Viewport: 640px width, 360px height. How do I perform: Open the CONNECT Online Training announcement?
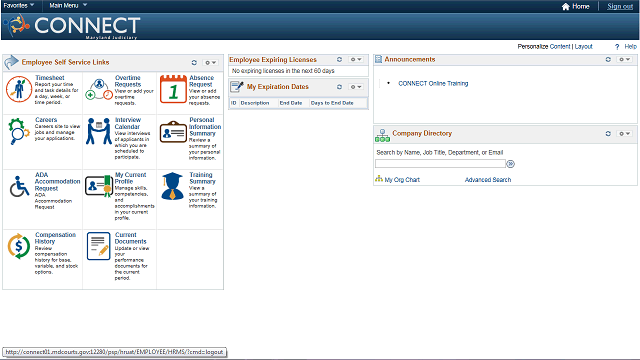433,83
